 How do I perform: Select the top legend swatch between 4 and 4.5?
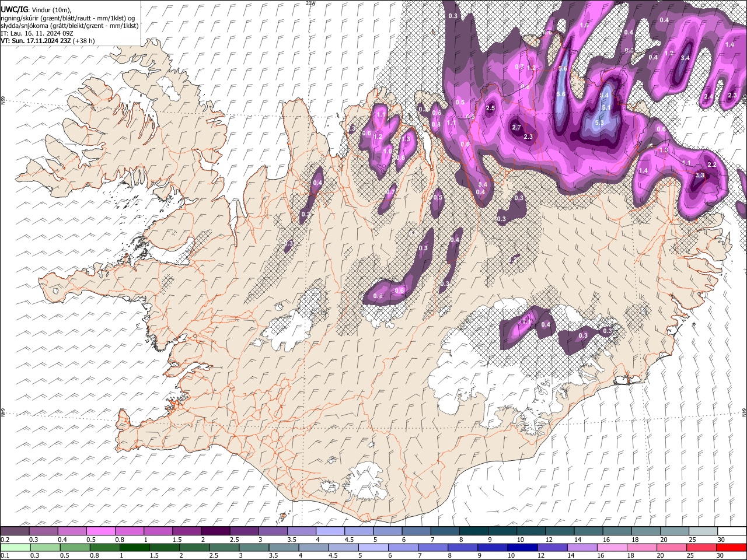330,531
